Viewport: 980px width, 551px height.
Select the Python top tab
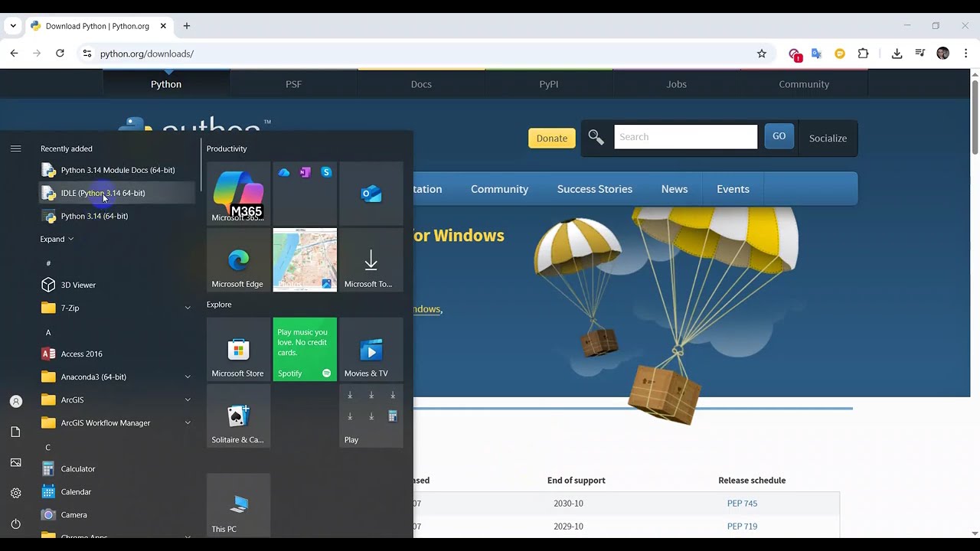coord(166,84)
